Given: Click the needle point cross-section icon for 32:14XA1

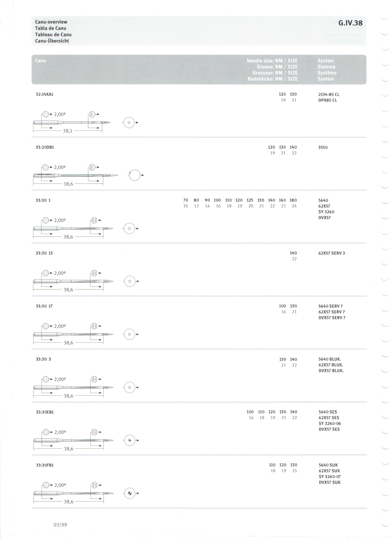Looking at the screenshot, I should click(129, 123).
